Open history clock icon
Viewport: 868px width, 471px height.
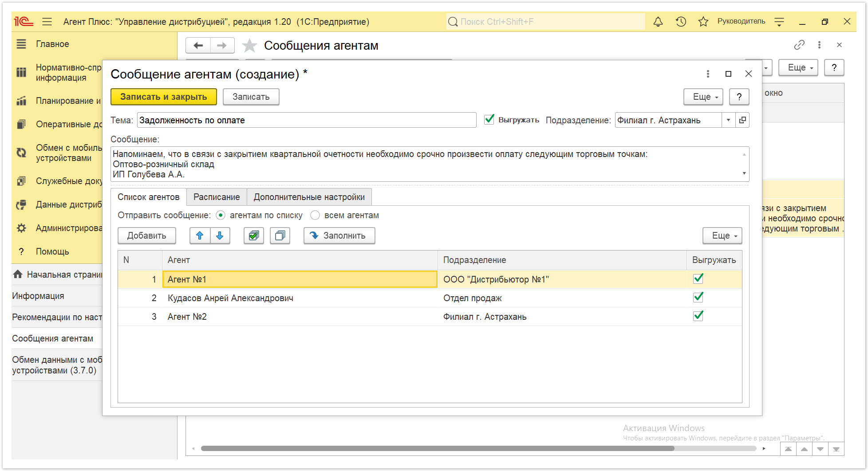pos(681,21)
